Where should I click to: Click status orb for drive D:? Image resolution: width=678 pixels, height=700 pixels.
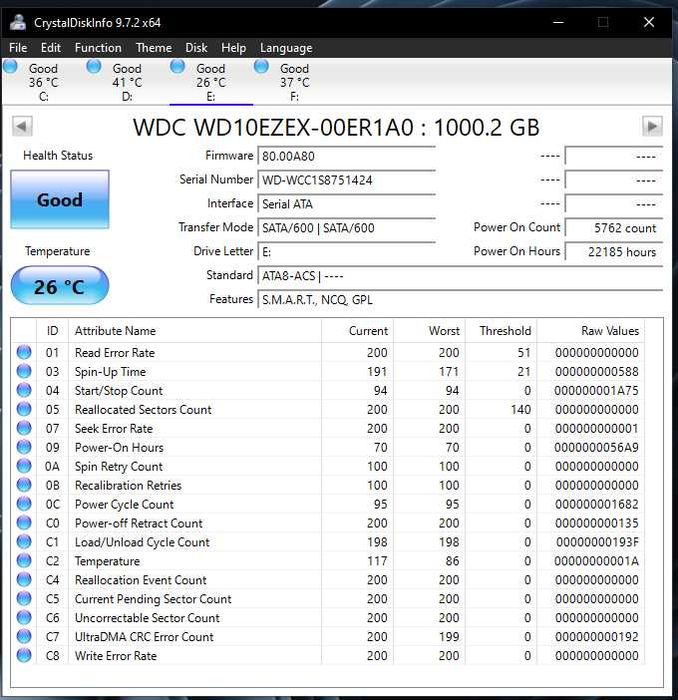94,67
